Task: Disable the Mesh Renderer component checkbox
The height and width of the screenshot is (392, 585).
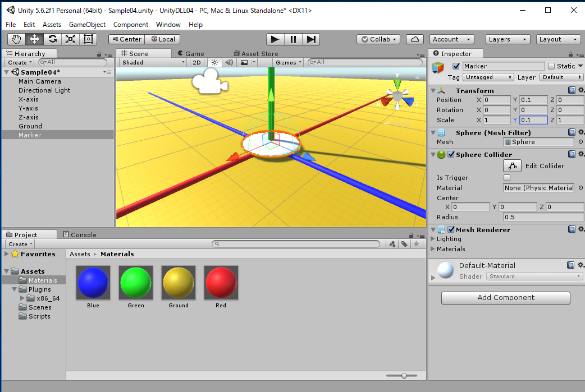Action: coord(451,230)
